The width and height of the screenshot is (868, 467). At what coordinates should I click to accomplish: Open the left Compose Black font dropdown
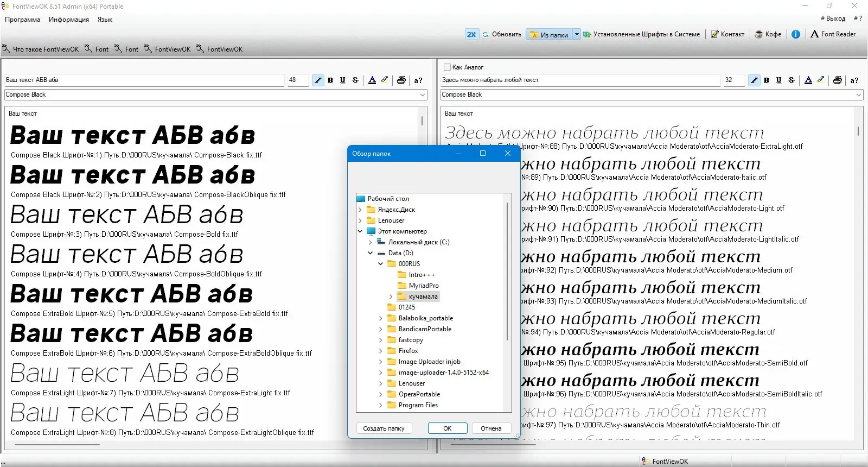(423, 94)
